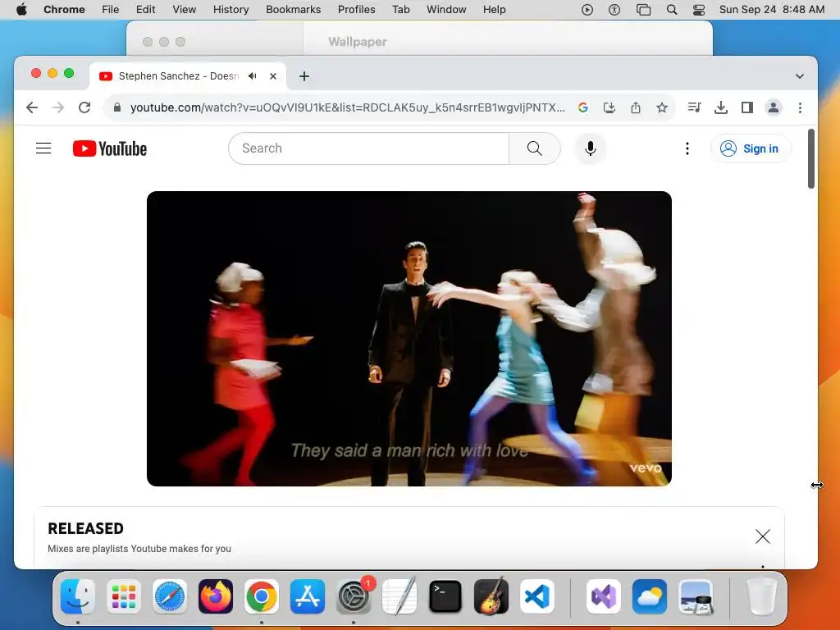
Task: Open Chrome downloads tray
Action: tap(721, 107)
